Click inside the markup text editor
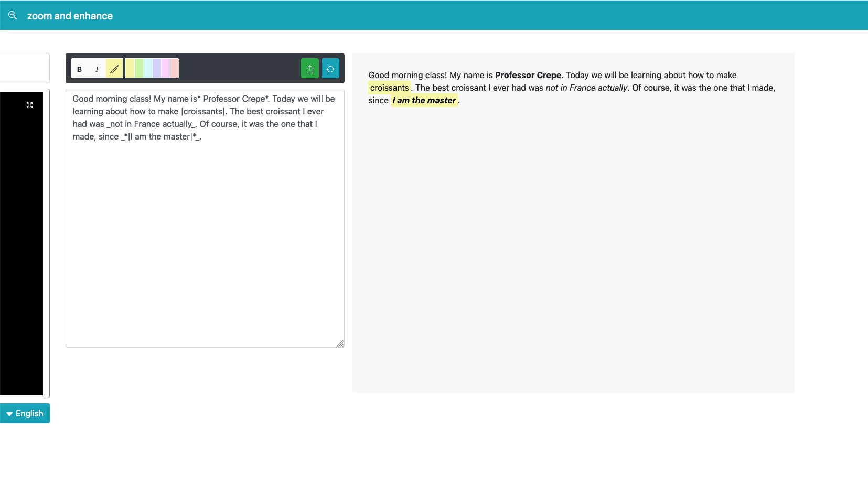868x504 pixels. (205, 218)
